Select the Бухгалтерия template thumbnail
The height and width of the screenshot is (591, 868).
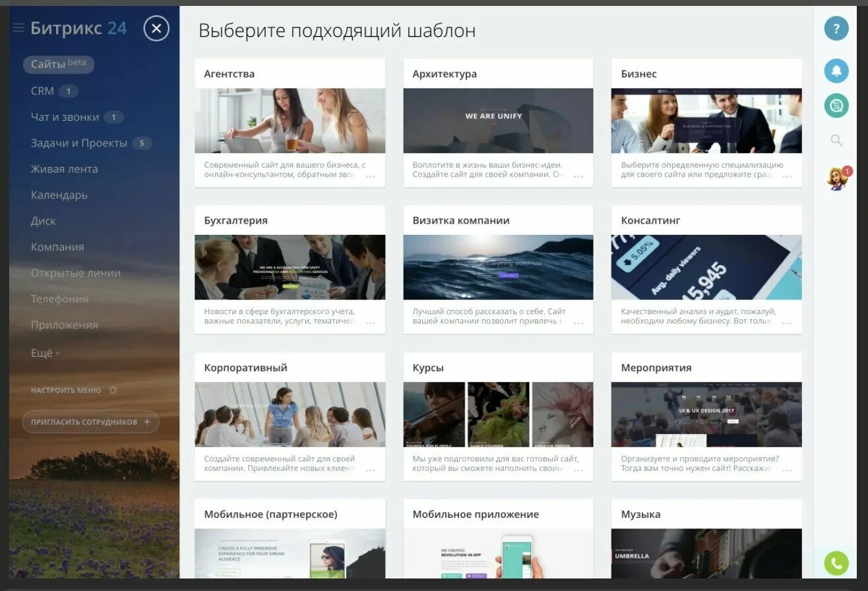point(290,267)
